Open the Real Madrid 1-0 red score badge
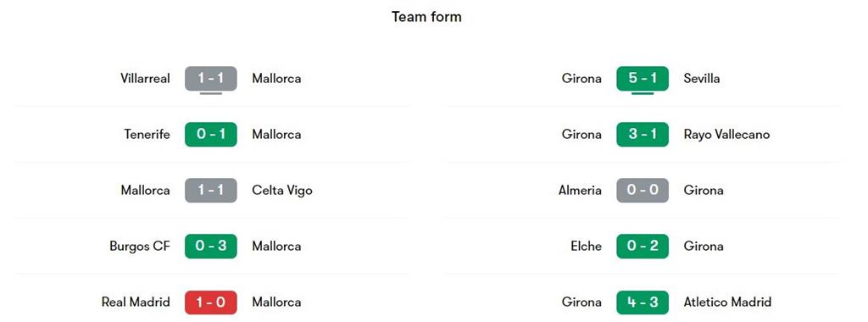Viewport: 868px width, 322px height. (211, 302)
